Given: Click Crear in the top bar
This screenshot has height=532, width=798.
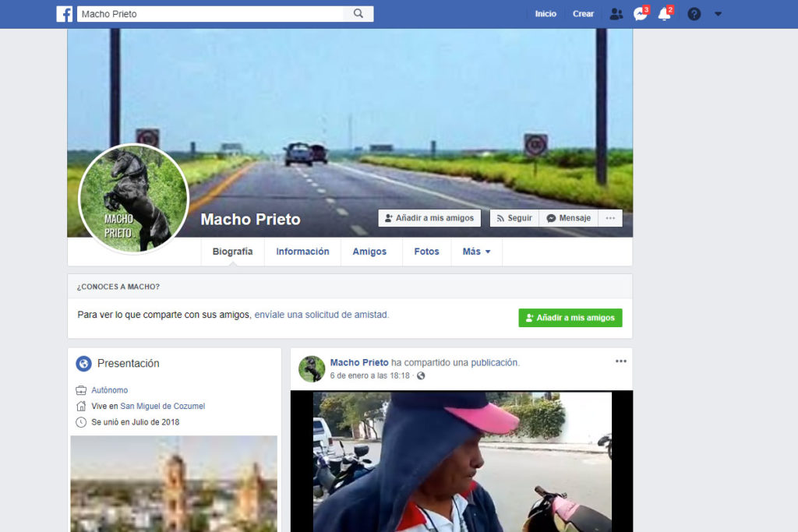Looking at the screenshot, I should pyautogui.click(x=583, y=14).
